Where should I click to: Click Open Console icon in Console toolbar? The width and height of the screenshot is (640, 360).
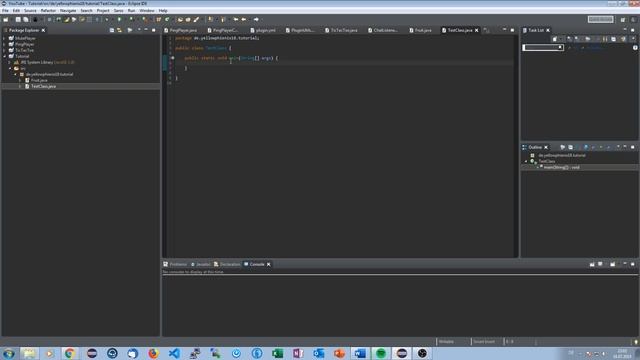point(613,264)
